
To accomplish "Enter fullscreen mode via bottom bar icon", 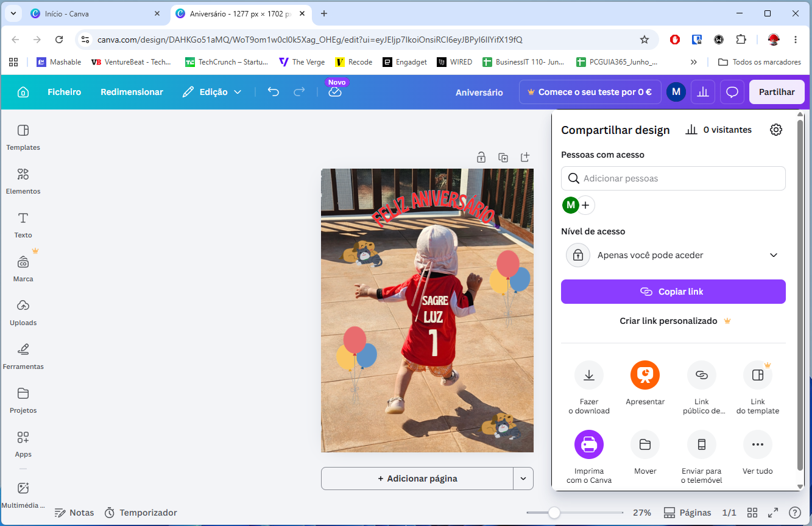I will click(x=773, y=513).
